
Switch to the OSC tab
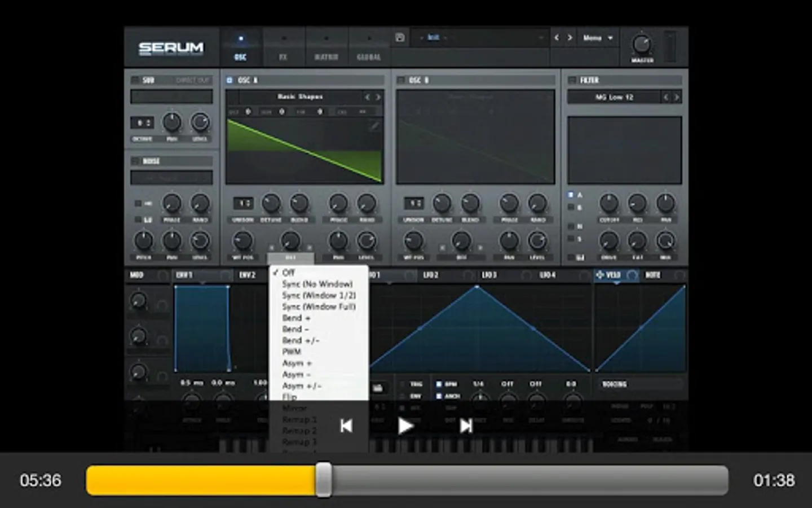tap(240, 47)
